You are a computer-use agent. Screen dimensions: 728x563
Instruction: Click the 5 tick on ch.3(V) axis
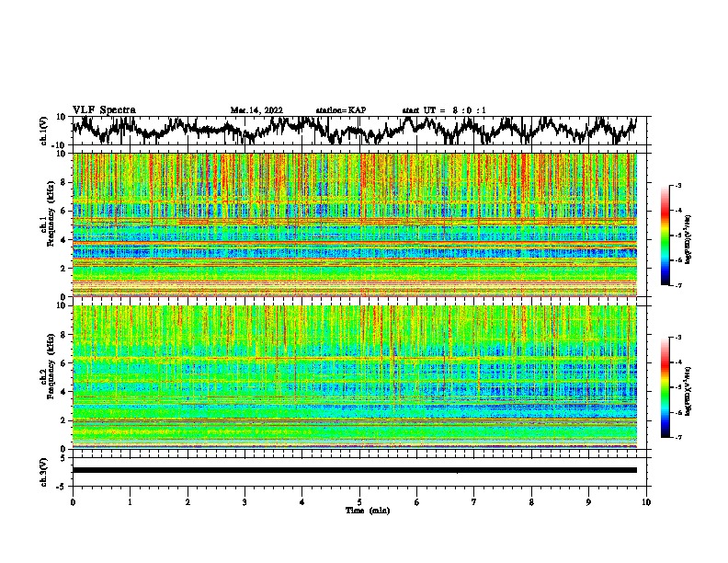pos(64,457)
